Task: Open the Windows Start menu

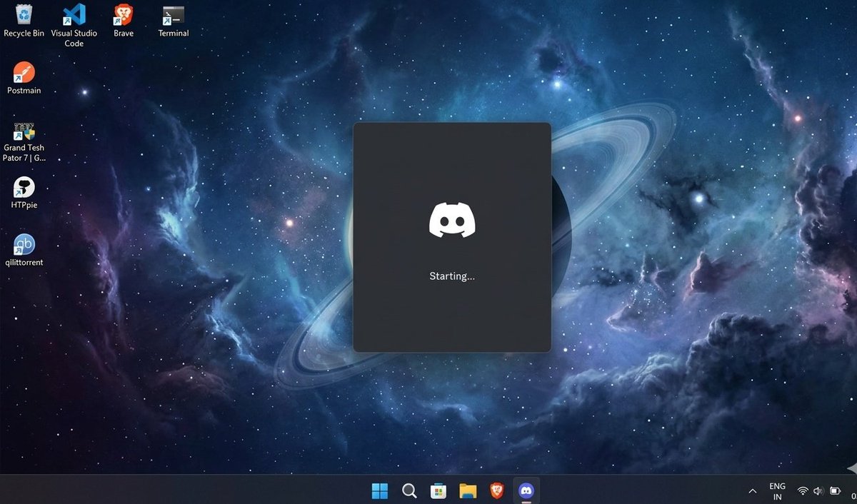Action: (380, 490)
